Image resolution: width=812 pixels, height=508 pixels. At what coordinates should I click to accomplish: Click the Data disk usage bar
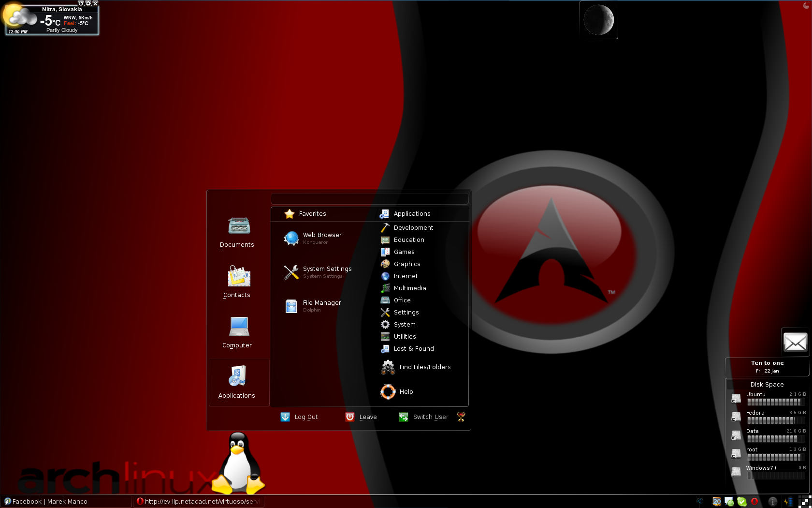[x=776, y=439]
